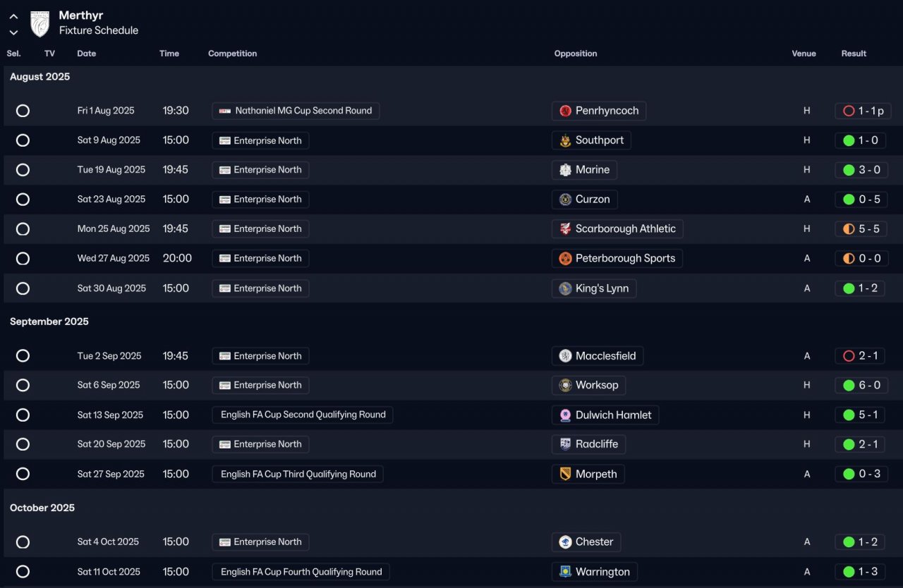Click the green win indicator for Dulwich Hamlet result

point(849,415)
